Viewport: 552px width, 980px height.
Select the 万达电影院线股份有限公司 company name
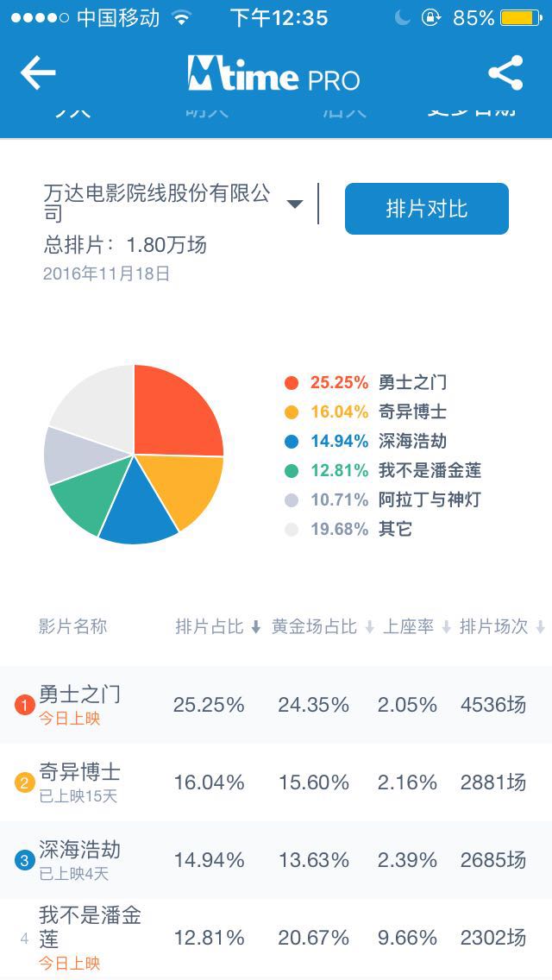tap(157, 203)
